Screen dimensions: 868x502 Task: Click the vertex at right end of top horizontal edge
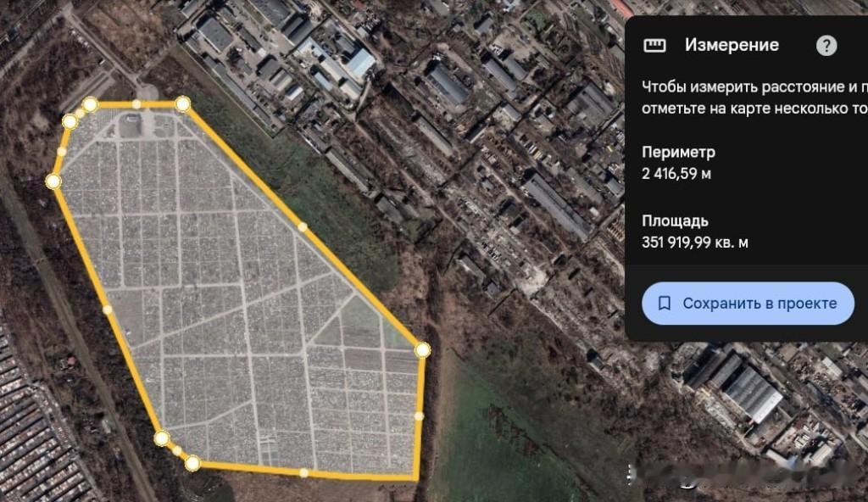coord(183,103)
